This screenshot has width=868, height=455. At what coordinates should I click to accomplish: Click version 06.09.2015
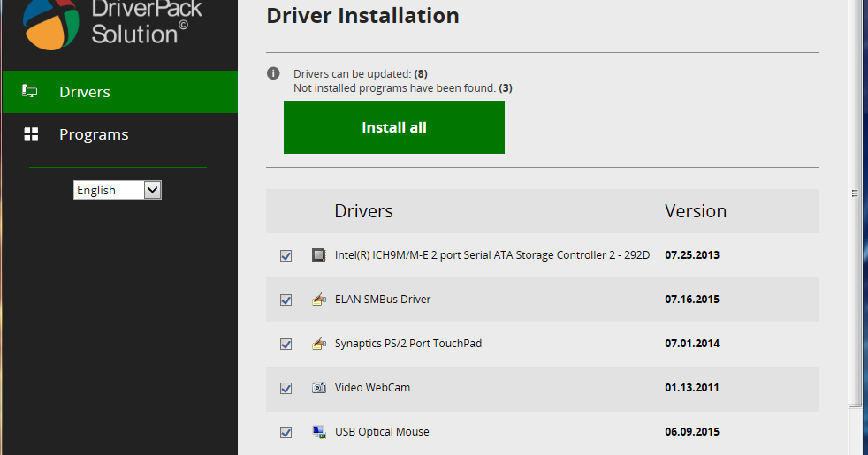tap(692, 432)
